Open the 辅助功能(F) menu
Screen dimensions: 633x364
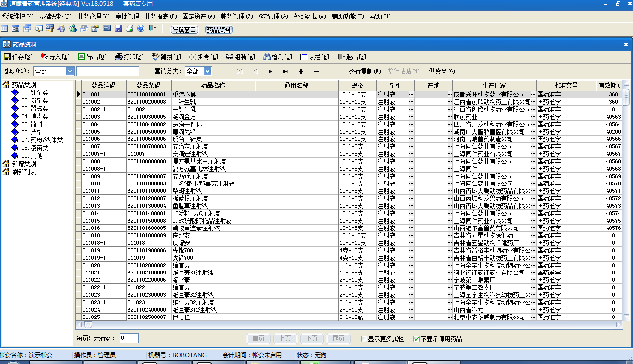348,16
